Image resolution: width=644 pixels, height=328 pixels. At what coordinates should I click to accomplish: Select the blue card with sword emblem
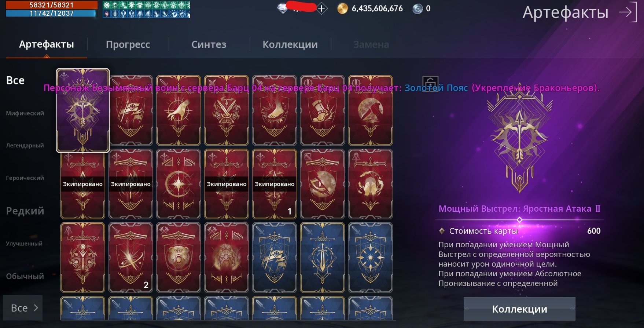coord(323,258)
